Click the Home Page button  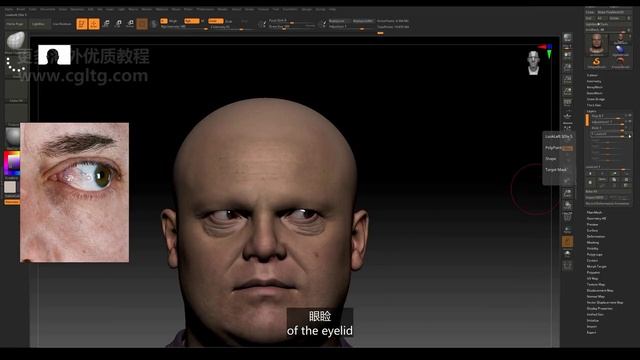(15, 24)
